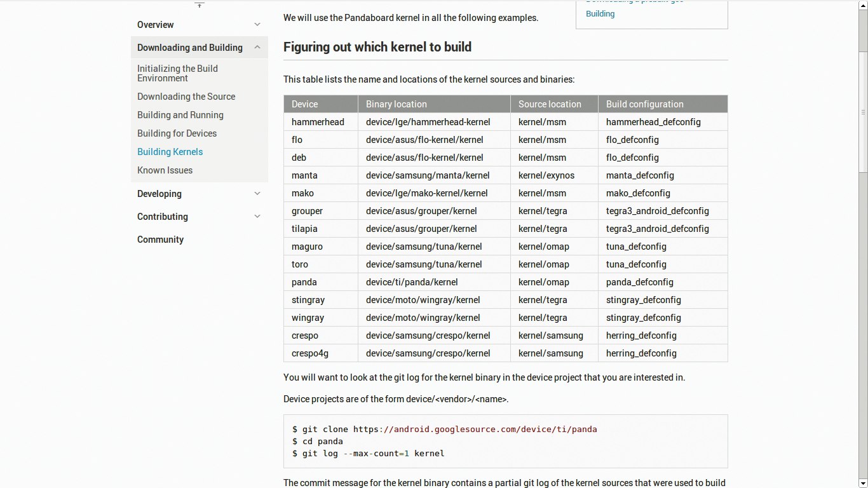Click the scrollbar up arrow
The width and height of the screenshot is (868, 488).
click(x=862, y=5)
